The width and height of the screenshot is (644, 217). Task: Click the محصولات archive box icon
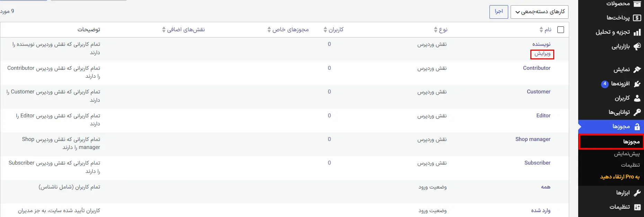[x=637, y=4]
